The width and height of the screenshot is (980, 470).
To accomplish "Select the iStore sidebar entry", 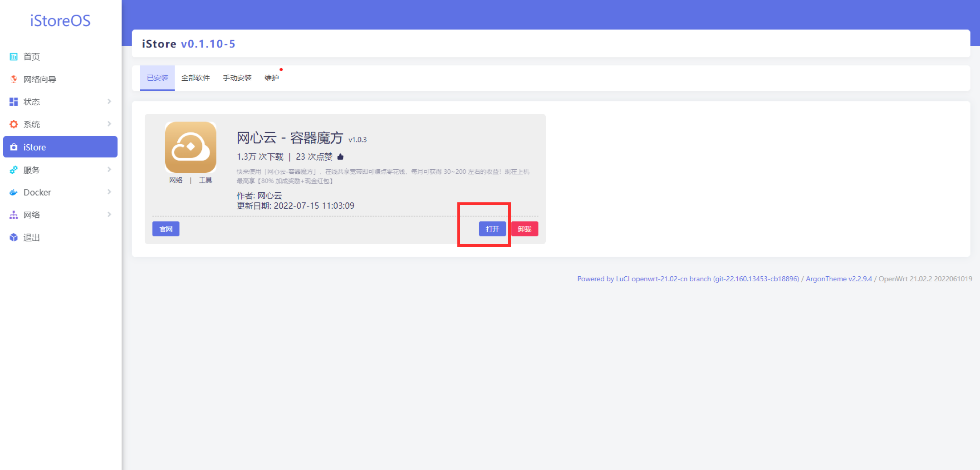I will point(60,147).
